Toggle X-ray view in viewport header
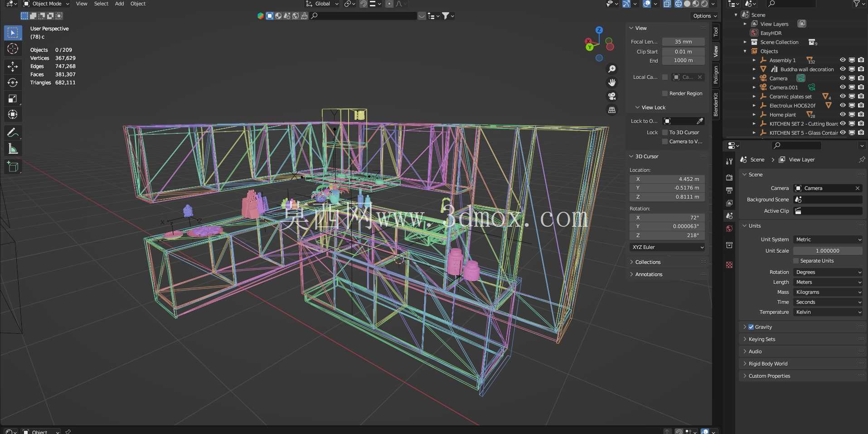868x434 pixels. tap(667, 4)
